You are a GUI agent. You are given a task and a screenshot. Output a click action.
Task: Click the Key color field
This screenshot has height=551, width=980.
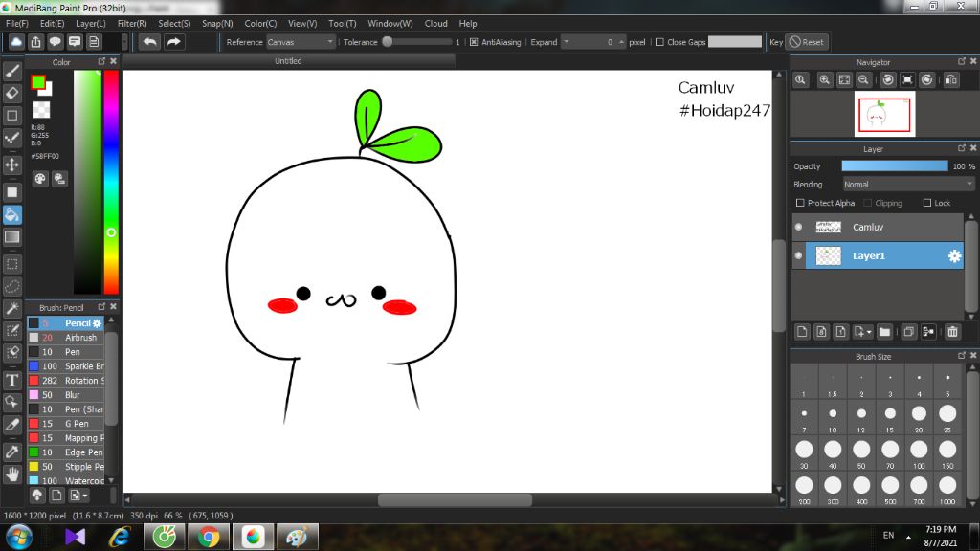tap(735, 42)
